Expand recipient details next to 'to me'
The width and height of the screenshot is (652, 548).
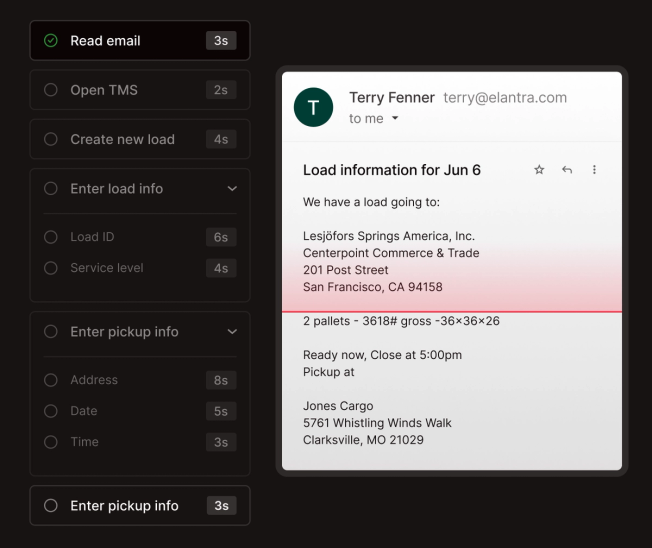395,118
